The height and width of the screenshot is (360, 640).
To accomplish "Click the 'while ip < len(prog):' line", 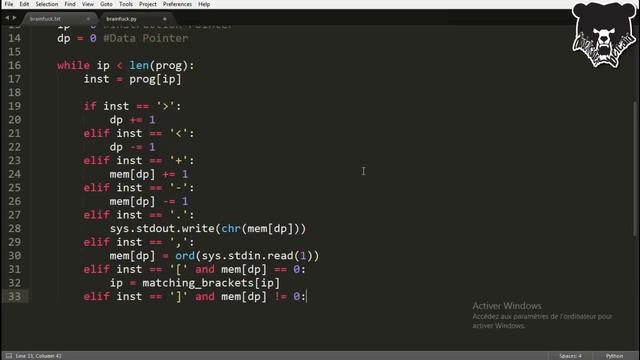I will pos(126,65).
